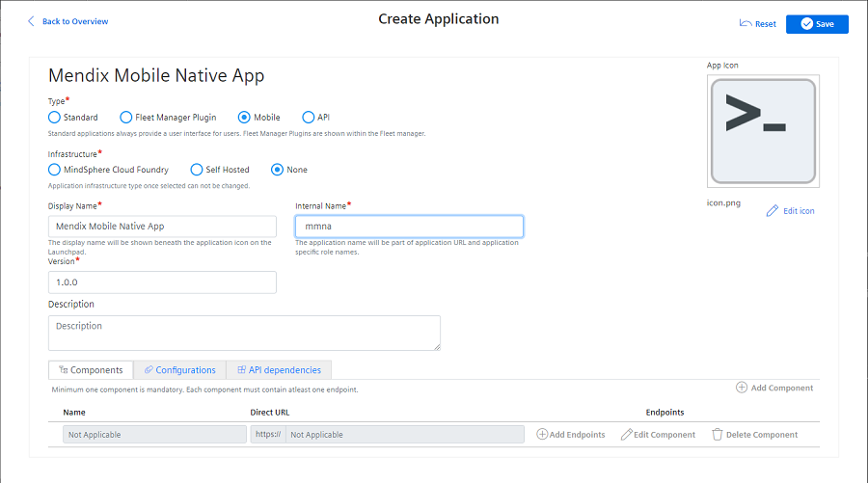
Task: Switch to the Configurations tab
Action: (180, 369)
